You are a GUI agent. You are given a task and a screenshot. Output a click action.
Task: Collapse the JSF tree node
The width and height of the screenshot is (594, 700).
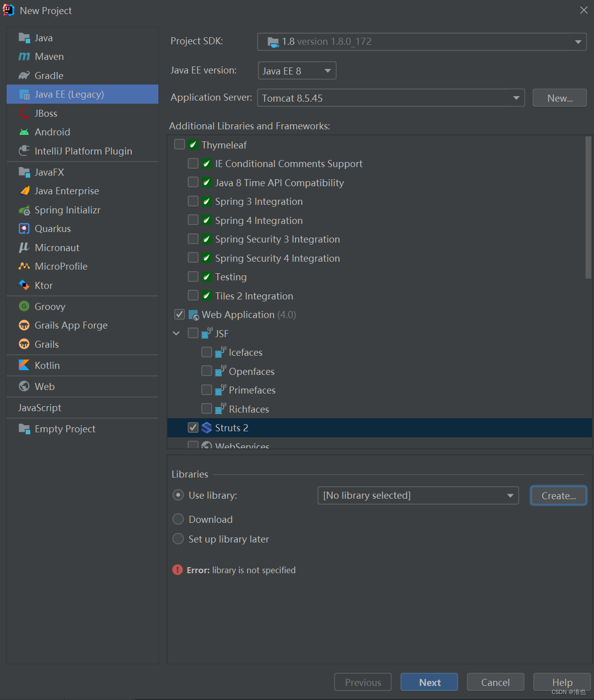coord(176,333)
